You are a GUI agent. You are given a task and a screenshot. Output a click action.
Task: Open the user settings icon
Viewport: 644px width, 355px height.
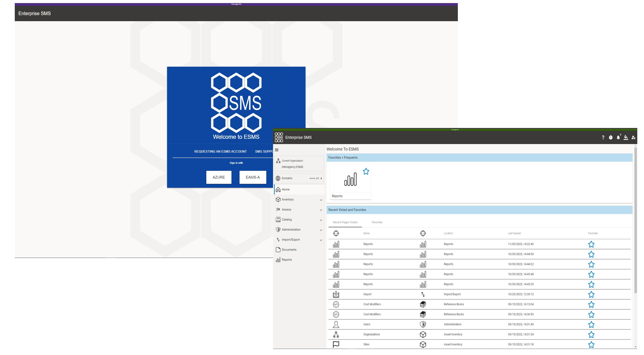click(x=633, y=138)
